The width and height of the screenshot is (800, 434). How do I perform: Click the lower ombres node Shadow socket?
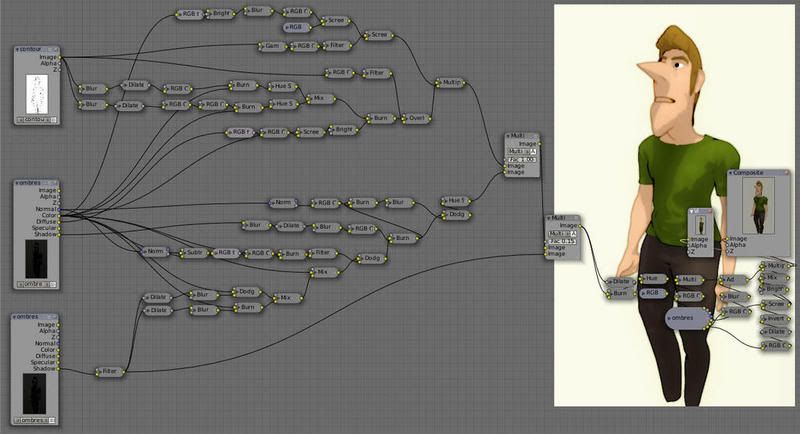tap(58, 369)
